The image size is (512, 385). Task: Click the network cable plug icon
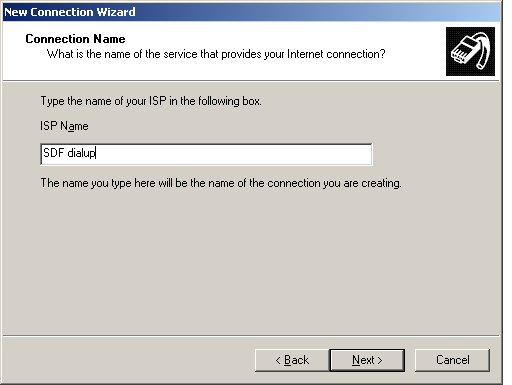[470, 51]
